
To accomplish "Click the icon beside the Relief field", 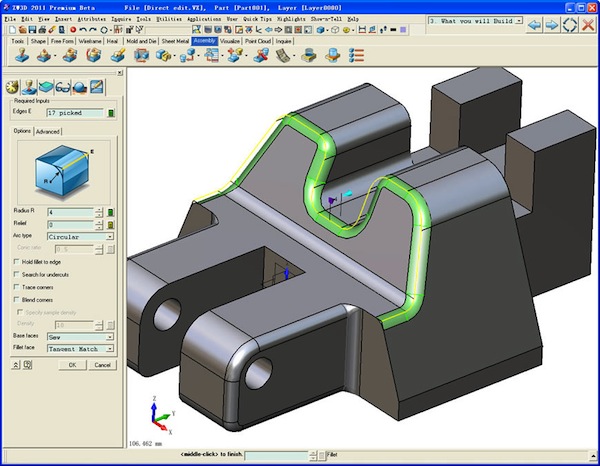I will tap(110, 225).
